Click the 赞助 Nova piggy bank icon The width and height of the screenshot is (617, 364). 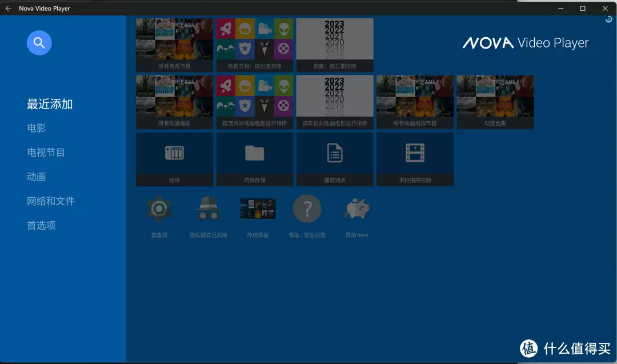[356, 209]
